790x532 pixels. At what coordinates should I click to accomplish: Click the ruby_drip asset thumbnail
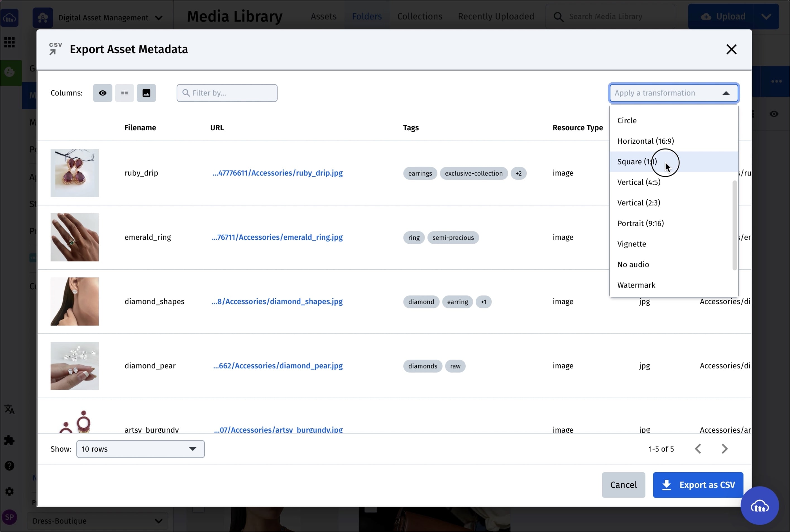click(74, 173)
